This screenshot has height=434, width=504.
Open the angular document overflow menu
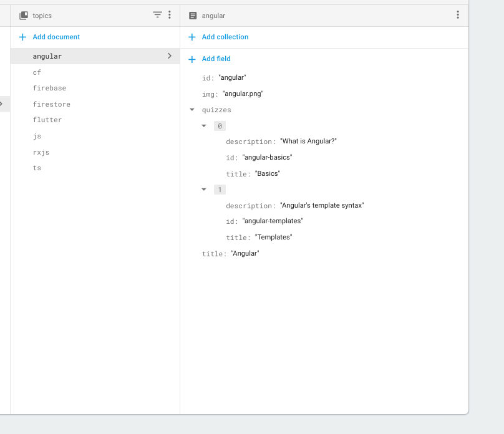pyautogui.click(x=458, y=14)
